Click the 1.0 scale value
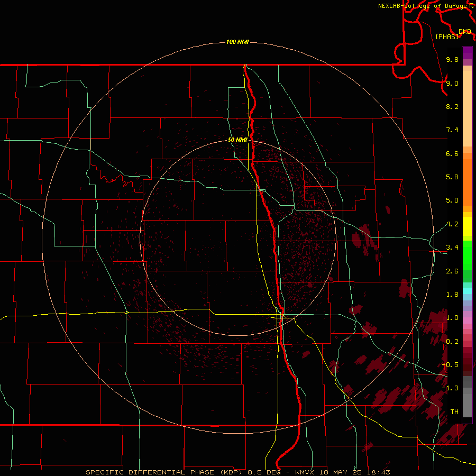Screen dimensions: 476x476 (x=452, y=318)
